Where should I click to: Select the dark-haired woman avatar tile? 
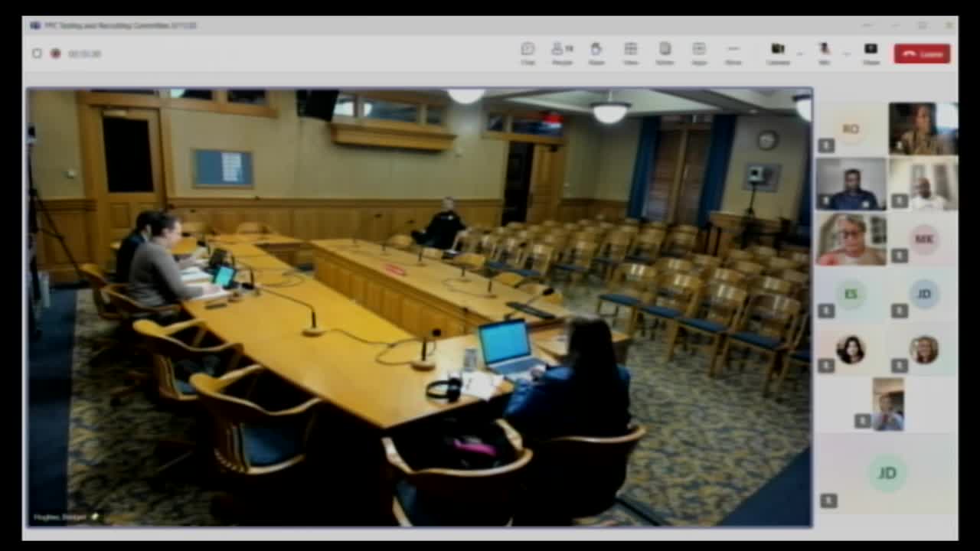[x=851, y=349]
